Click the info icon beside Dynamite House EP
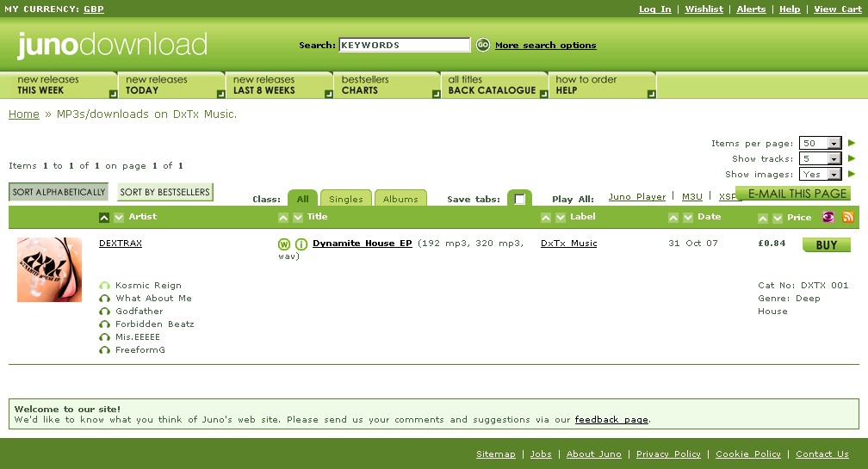This screenshot has width=868, height=469. [x=301, y=244]
